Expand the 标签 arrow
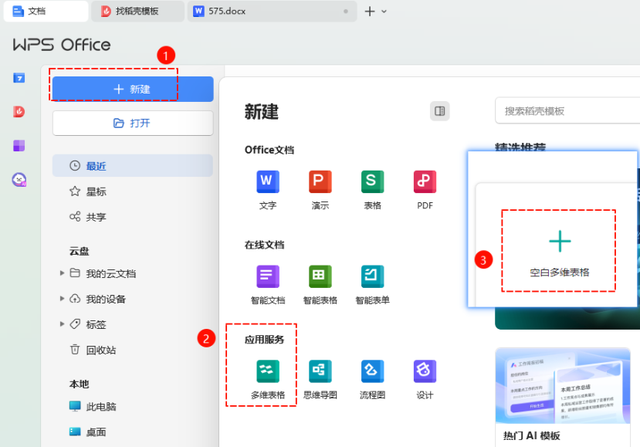 62,324
